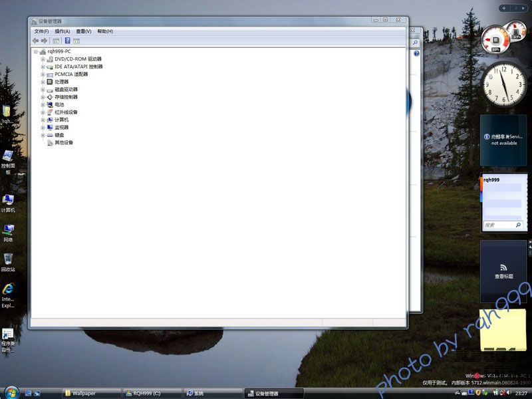Screen dimensions: 532x399
Task: Expand the IDE ATA/ATAPI controllers node
Action: click(x=43, y=66)
